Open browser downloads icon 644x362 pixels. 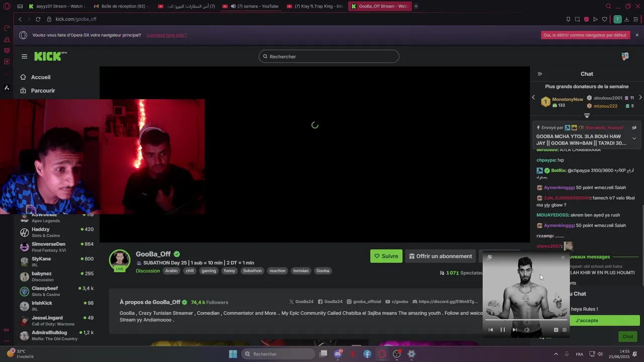[626, 19]
